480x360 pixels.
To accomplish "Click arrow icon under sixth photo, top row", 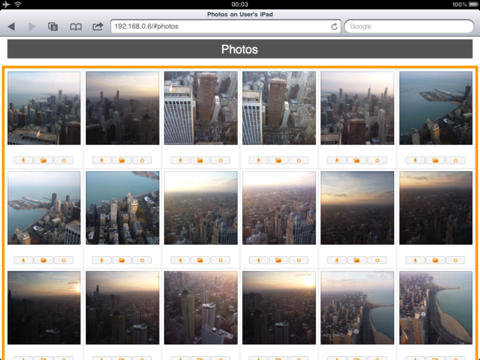I will (415, 160).
